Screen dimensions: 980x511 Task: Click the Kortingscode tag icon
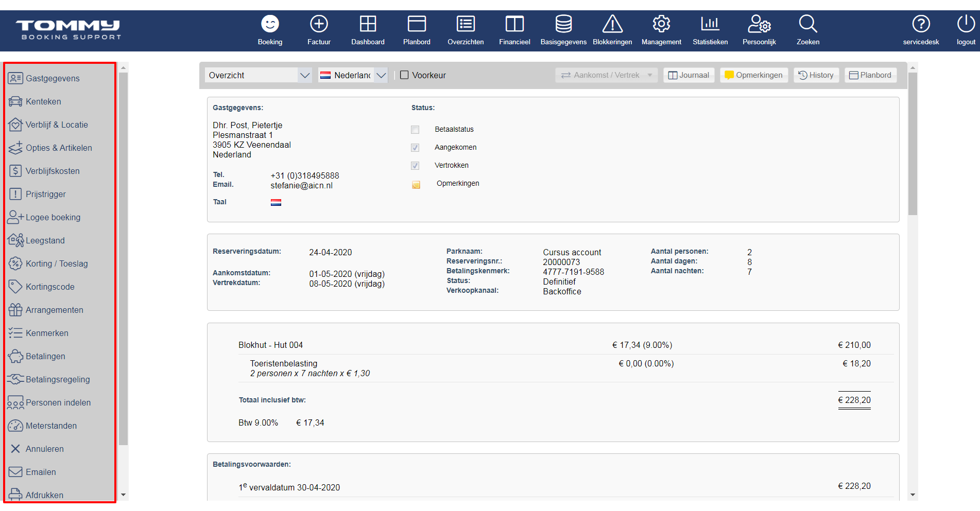pos(15,287)
